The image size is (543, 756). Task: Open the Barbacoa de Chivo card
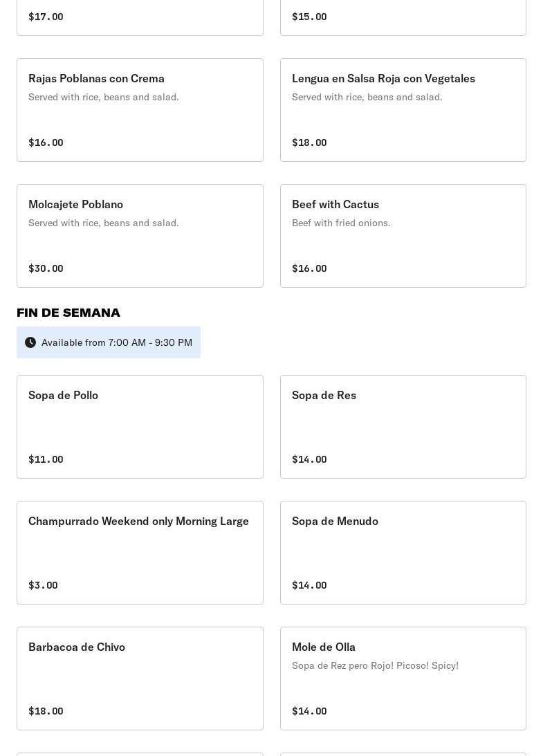[140, 679]
